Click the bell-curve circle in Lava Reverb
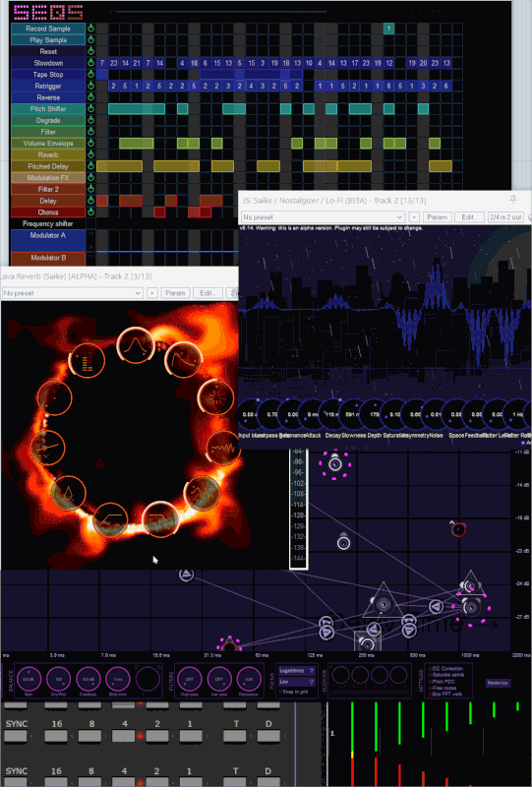Screen dimensions: 532x787 point(136,345)
